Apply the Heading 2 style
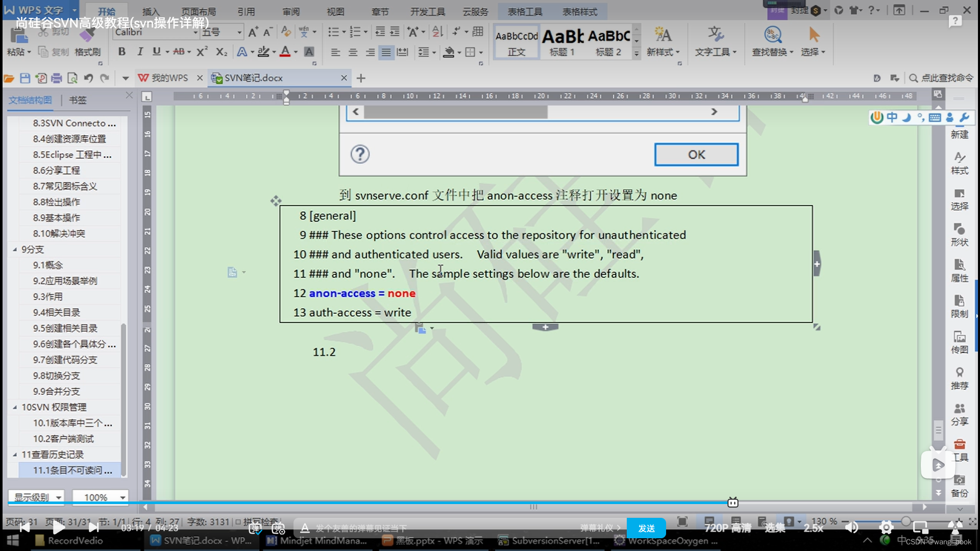This screenshot has width=980, height=551. click(608, 42)
